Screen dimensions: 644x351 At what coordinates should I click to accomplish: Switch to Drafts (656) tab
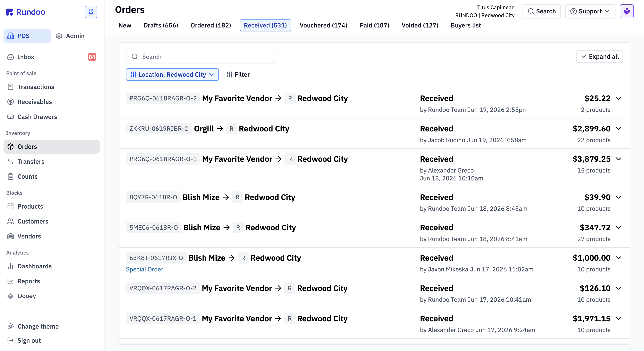point(161,25)
